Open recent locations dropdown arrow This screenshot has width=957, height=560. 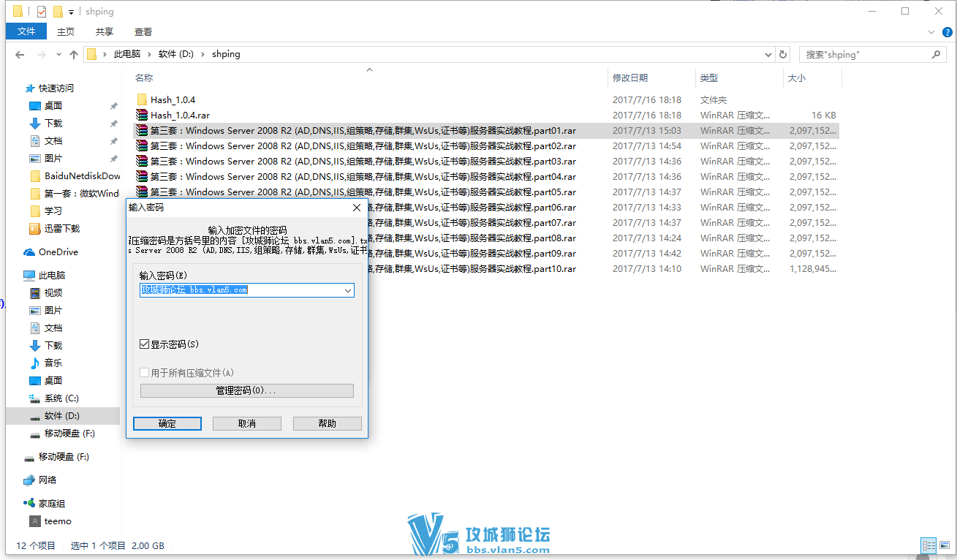pos(58,55)
